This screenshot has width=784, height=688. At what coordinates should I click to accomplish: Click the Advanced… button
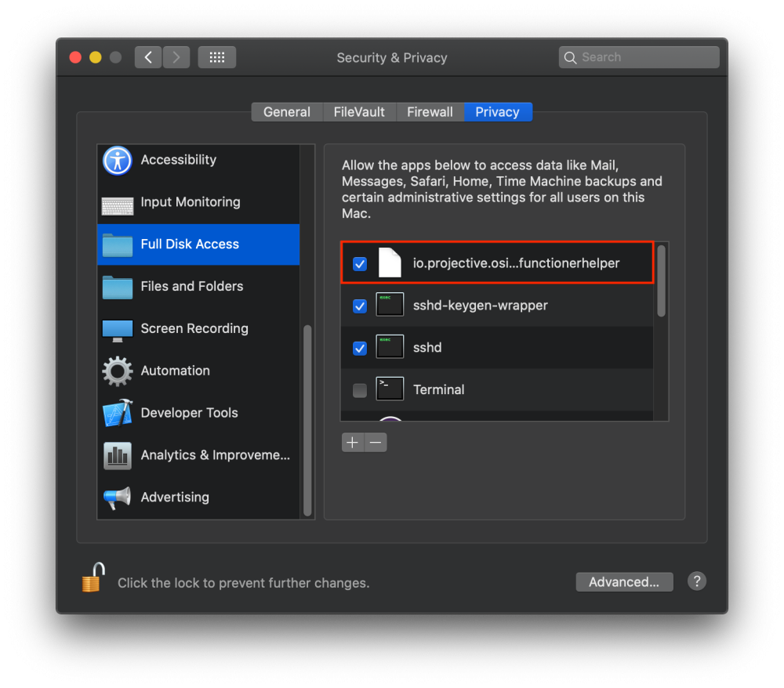(x=624, y=581)
